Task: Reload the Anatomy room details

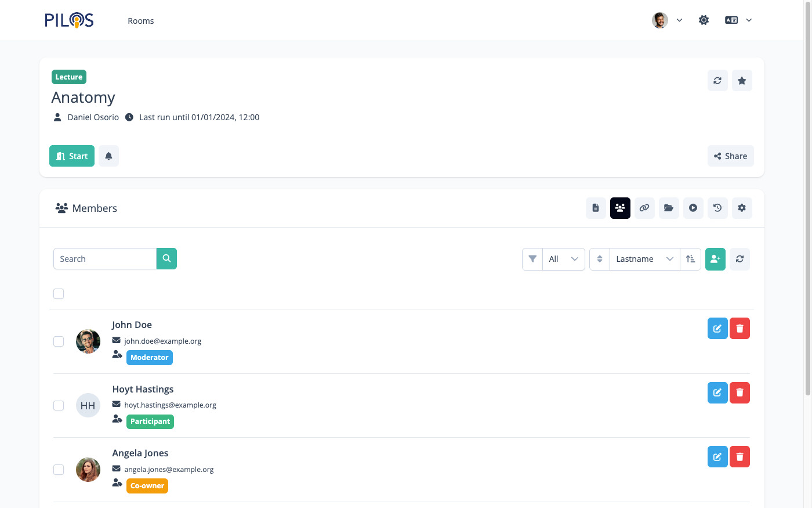Action: (717, 81)
